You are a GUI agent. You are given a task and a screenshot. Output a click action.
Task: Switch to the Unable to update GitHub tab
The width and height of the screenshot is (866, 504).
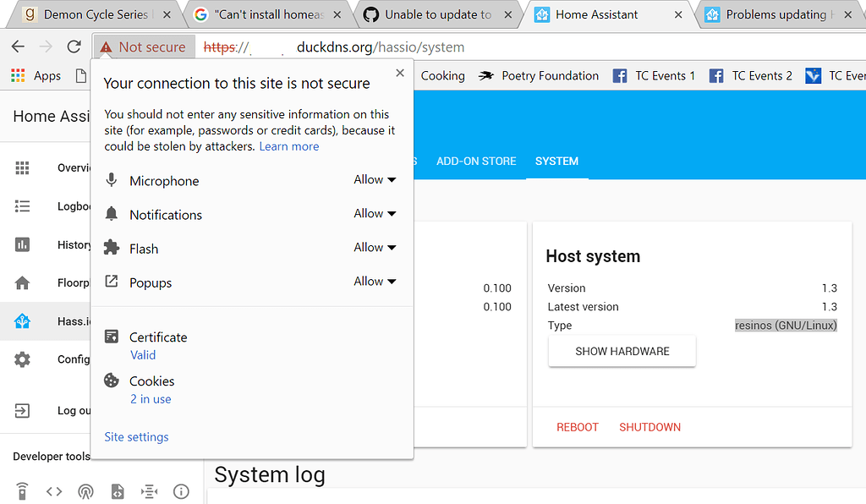point(436,14)
